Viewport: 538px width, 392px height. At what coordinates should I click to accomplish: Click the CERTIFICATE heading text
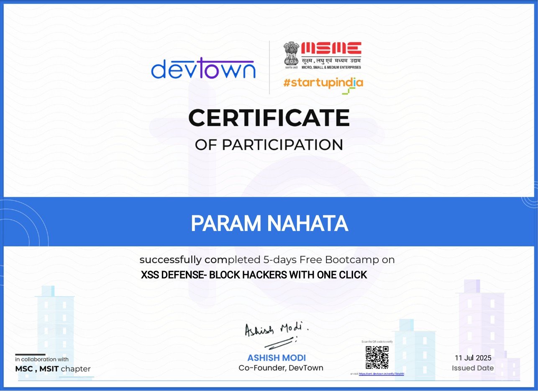[269, 118]
